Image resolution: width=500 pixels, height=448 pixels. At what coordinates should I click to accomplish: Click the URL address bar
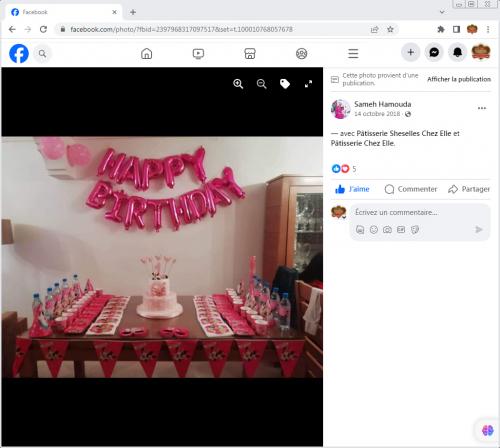click(213, 29)
